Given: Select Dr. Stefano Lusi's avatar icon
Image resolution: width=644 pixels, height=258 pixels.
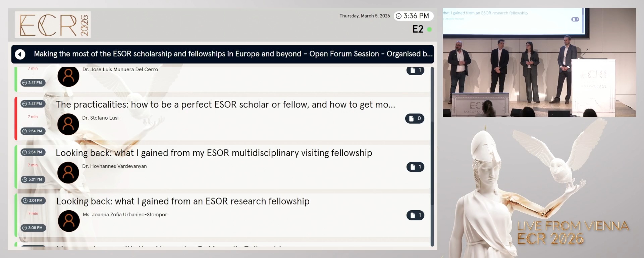Looking at the screenshot, I should 68,124.
